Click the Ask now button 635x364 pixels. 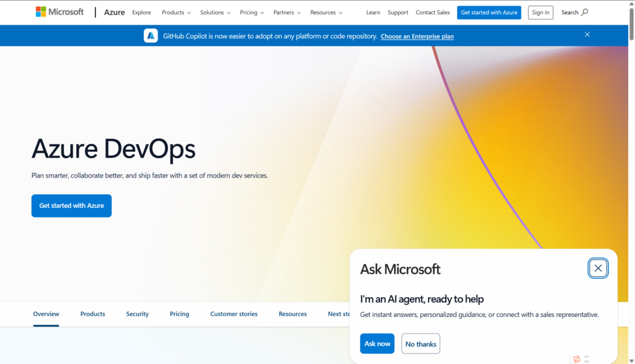pyautogui.click(x=377, y=344)
